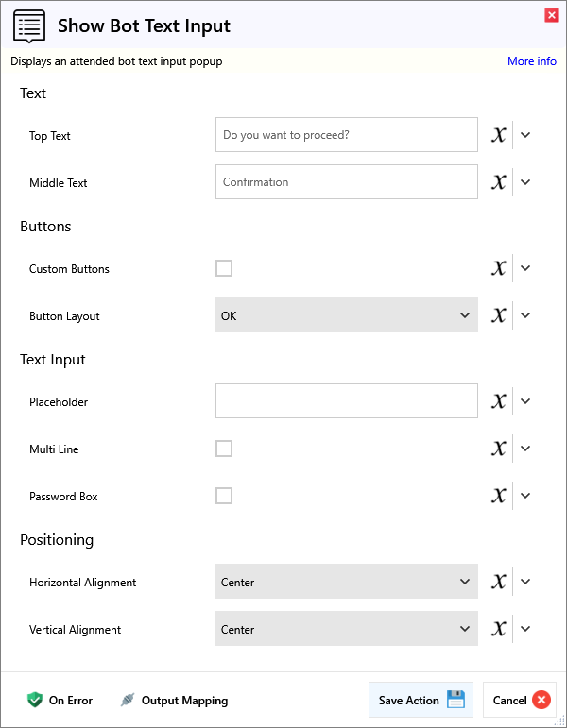Click the variable icon beside Middle Text
567x728 pixels.
tap(499, 182)
